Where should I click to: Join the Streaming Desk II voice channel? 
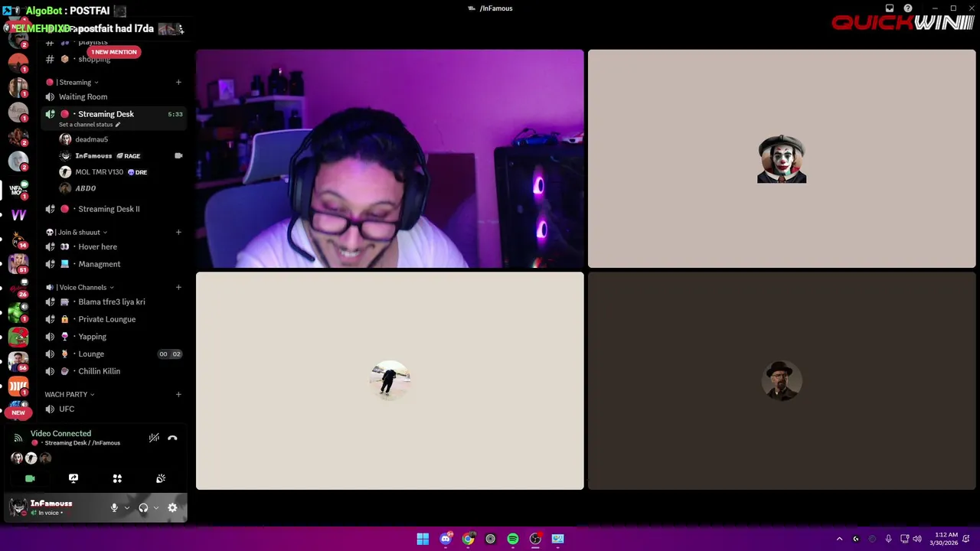[x=113, y=209]
